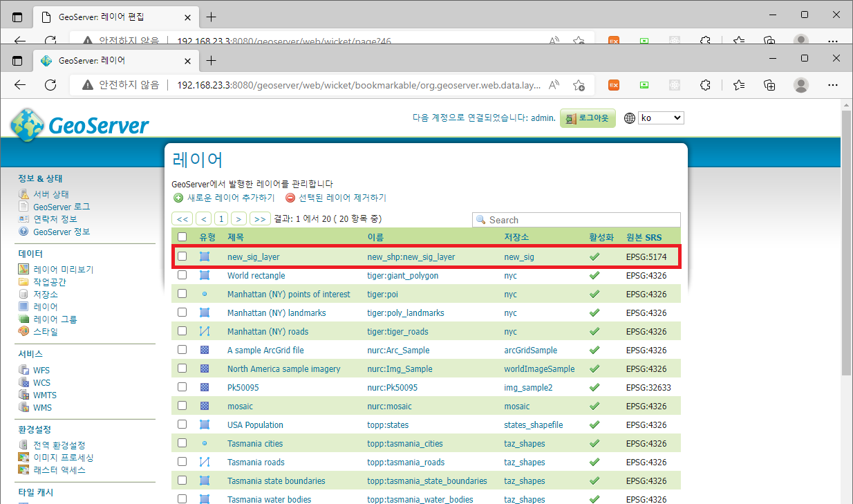Open 저장소 in sidebar menu
853x504 pixels.
click(x=46, y=295)
